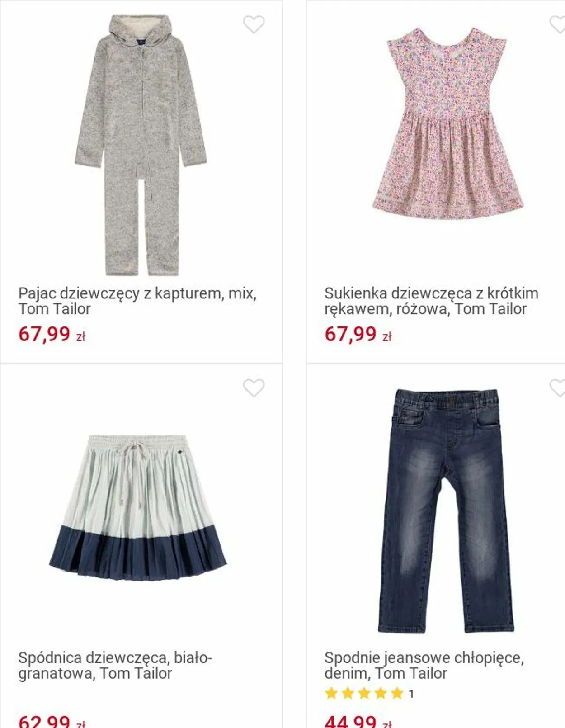Click the fifth yellow rating star
The image size is (565, 728).
[x=397, y=693]
